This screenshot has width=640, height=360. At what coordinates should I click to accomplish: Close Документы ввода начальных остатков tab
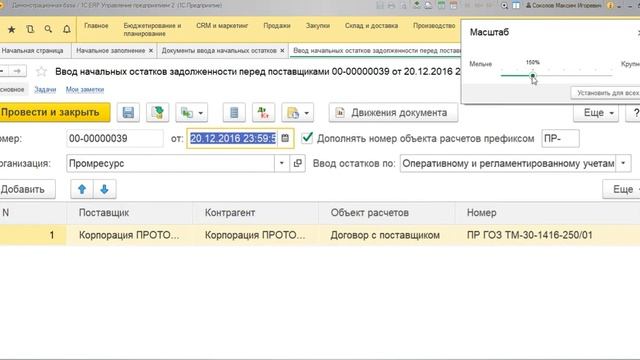282,51
